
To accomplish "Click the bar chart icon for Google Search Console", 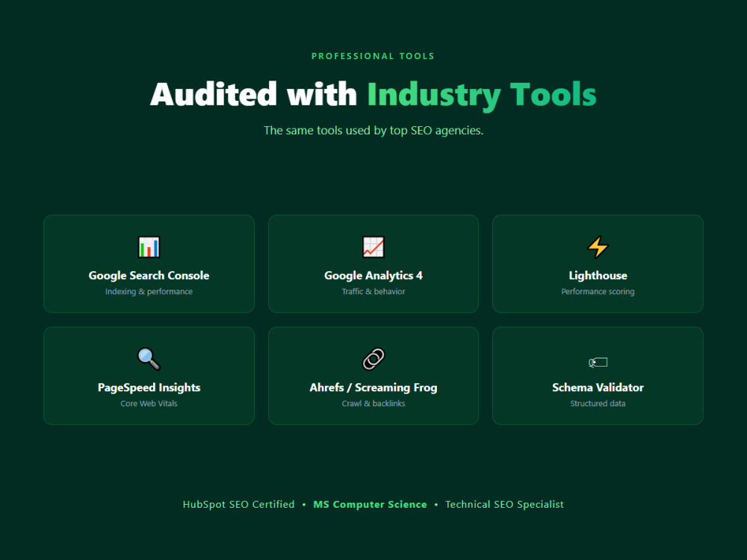I will click(x=149, y=247).
